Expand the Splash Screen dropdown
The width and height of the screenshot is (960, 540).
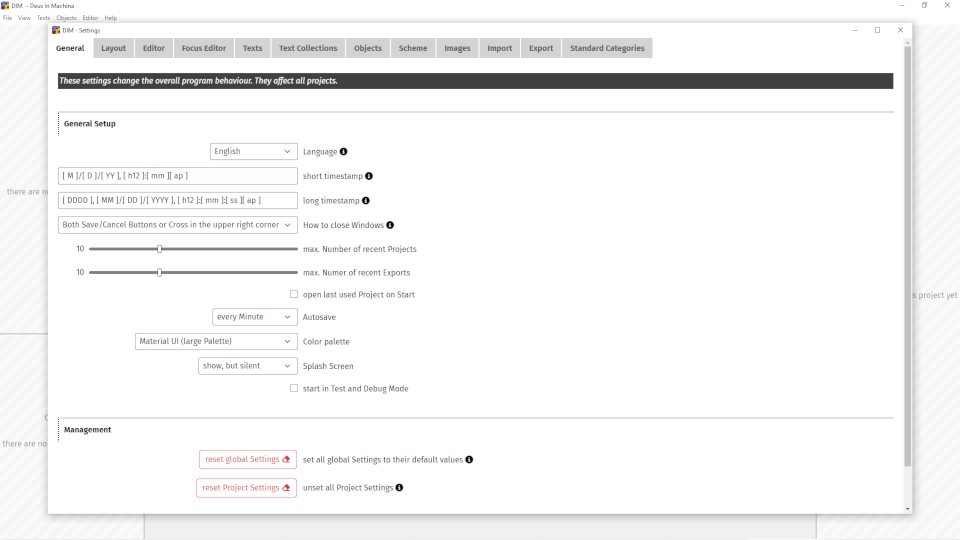[x=247, y=366]
